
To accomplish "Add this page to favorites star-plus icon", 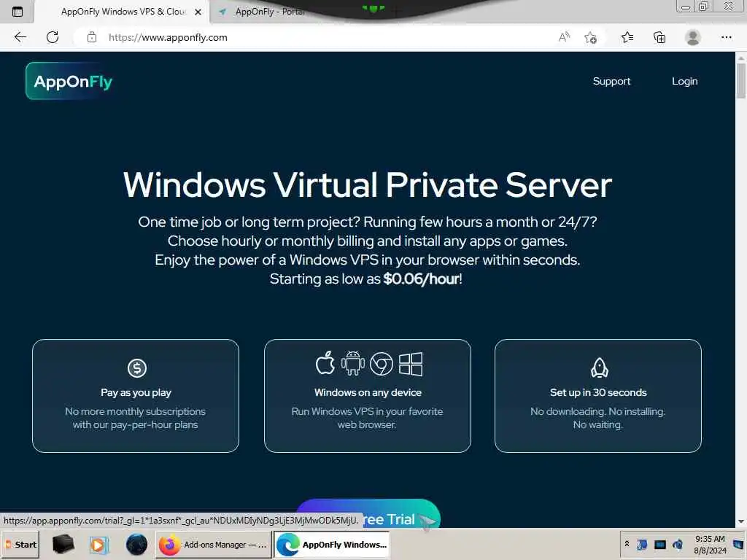I will [x=590, y=38].
